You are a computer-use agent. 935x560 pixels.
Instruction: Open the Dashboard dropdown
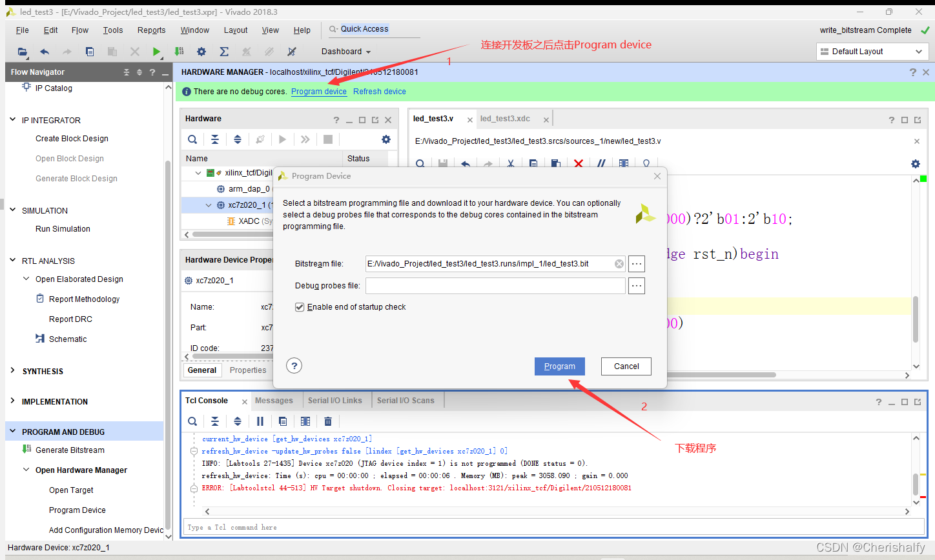(x=346, y=52)
